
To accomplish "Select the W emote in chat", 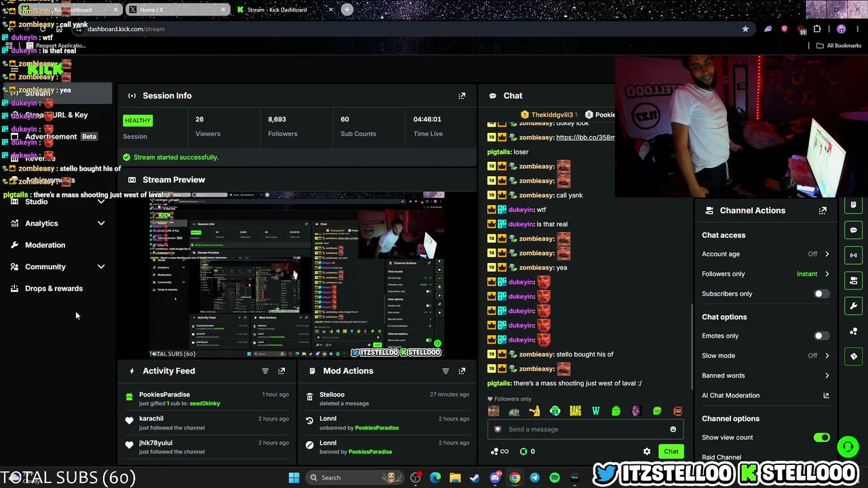I will coord(595,411).
